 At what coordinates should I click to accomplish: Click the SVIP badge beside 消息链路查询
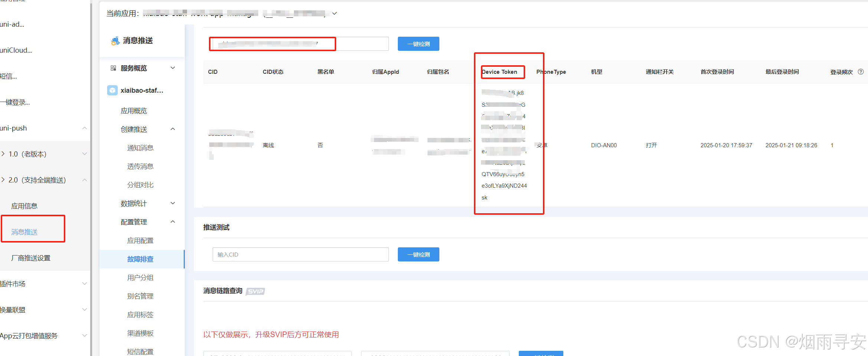(255, 291)
